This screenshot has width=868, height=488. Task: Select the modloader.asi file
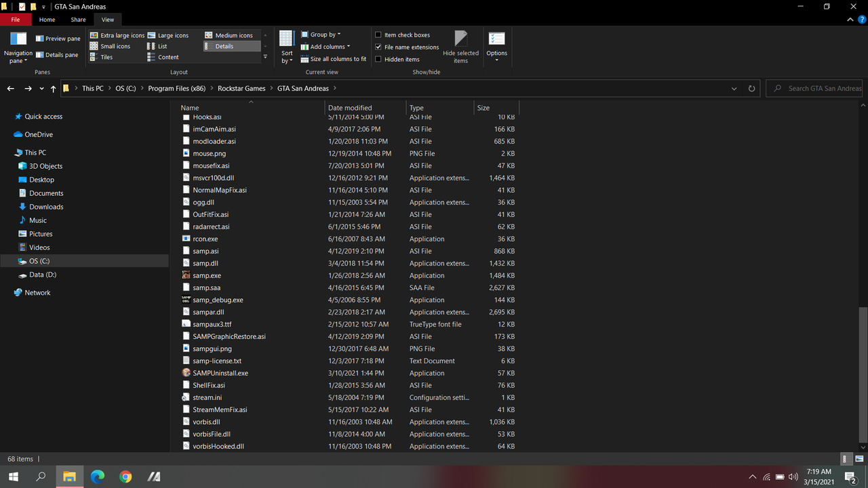click(214, 142)
